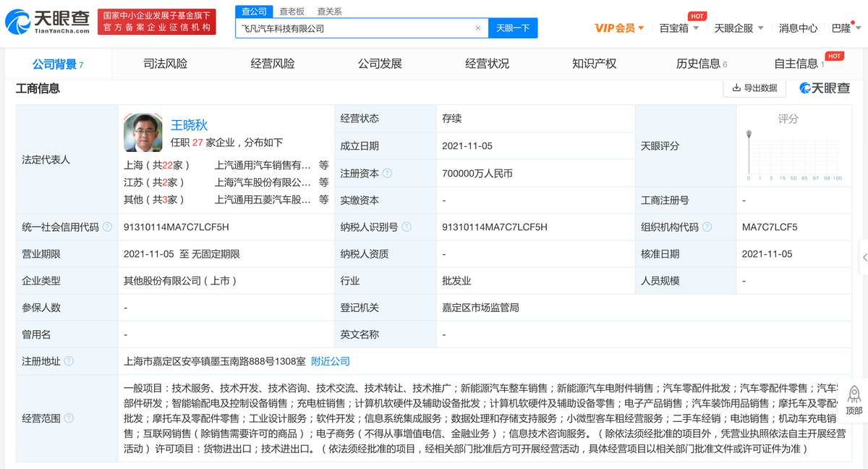This screenshot has height=469, width=868.
Task: Click the 登记机关 value 嘉定区市场监管局
Action: coord(480,308)
